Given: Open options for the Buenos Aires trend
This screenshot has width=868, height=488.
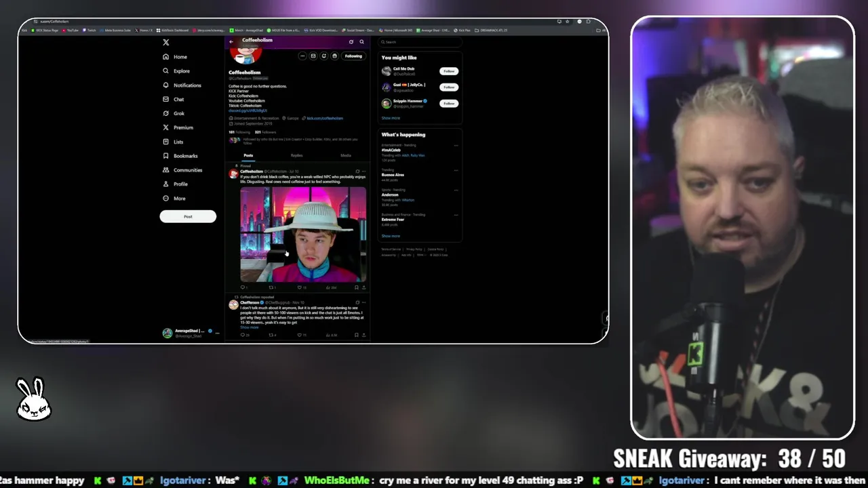Looking at the screenshot, I should tap(456, 169).
